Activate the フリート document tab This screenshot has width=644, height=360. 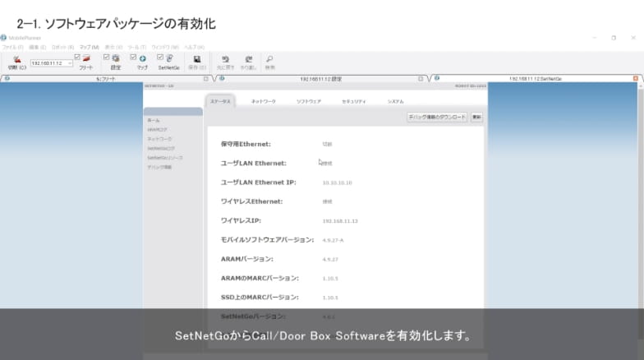(106, 79)
